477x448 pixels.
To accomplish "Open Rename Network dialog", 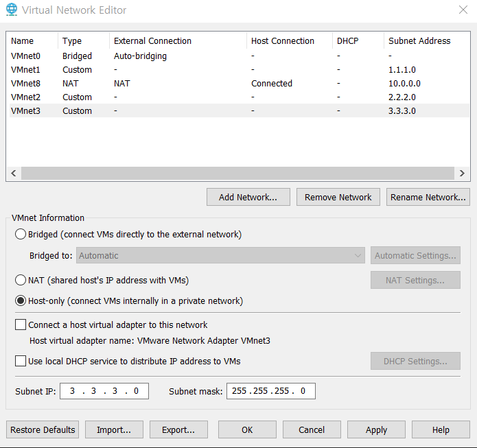I will [x=428, y=197].
